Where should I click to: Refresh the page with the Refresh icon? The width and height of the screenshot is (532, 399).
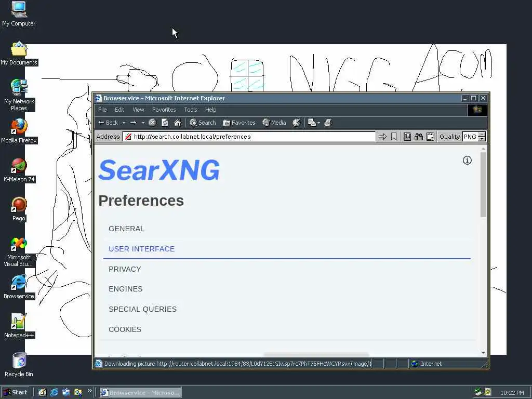(x=165, y=123)
